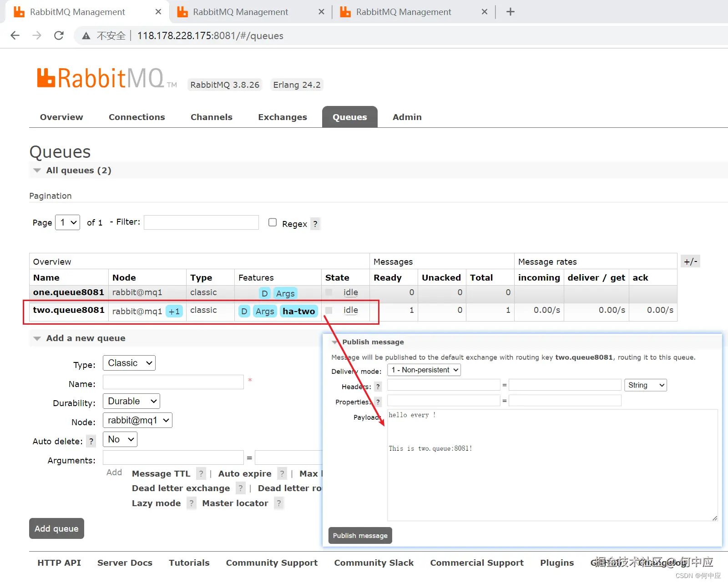Open the Regex help question mark

[315, 224]
